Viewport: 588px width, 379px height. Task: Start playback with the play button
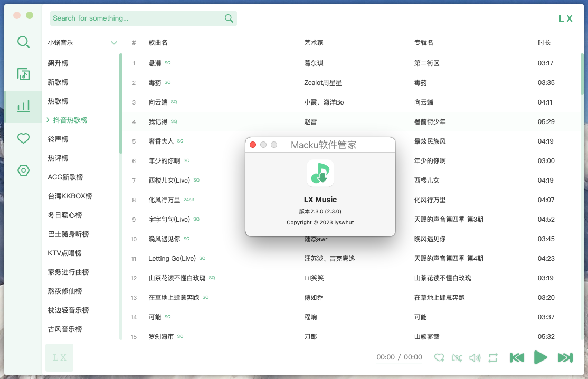540,357
